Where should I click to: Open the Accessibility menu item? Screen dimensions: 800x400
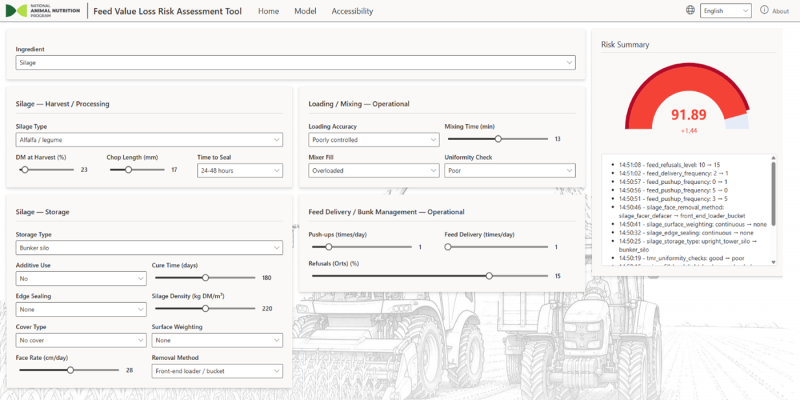click(352, 11)
